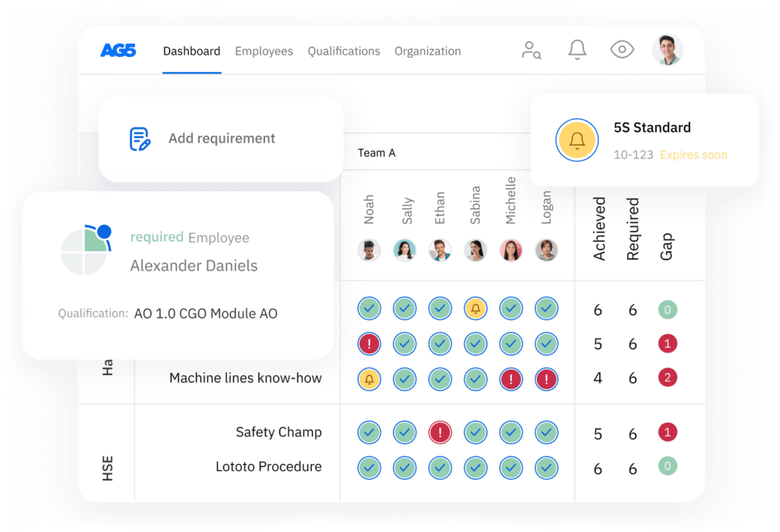Open the notifications bell in header
Image resolution: width=780 pixels, height=532 pixels.
click(577, 50)
